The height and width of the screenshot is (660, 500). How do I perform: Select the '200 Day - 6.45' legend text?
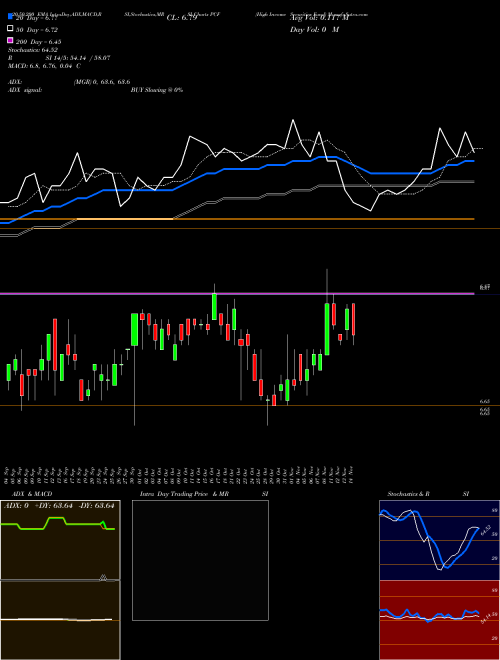pyautogui.click(x=38, y=42)
